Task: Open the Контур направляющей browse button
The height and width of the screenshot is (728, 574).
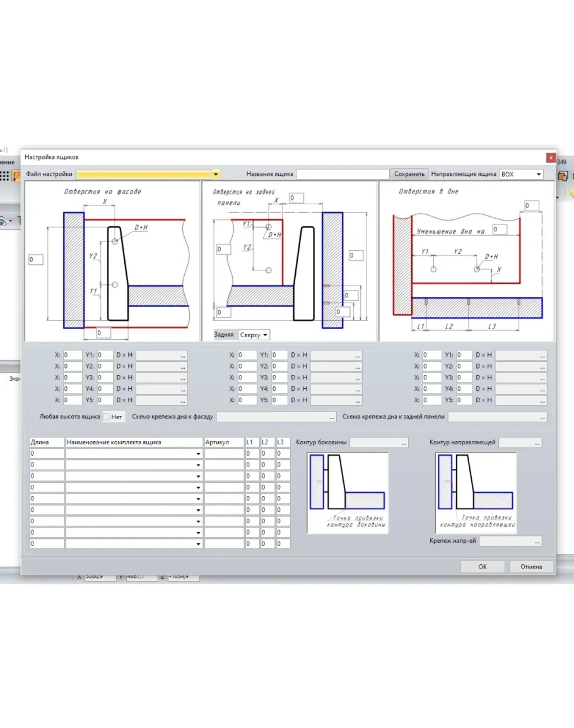Action: (537, 442)
